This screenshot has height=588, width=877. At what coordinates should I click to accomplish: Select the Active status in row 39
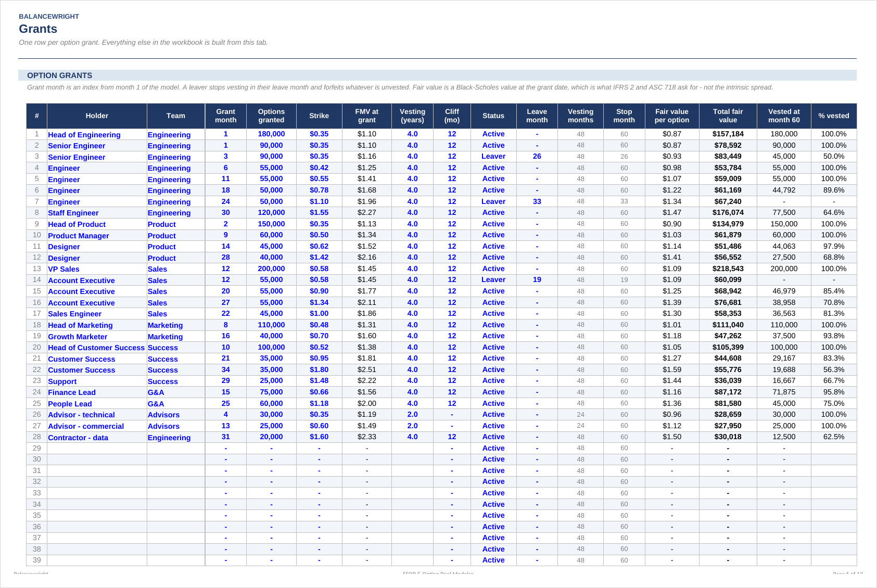493,560
